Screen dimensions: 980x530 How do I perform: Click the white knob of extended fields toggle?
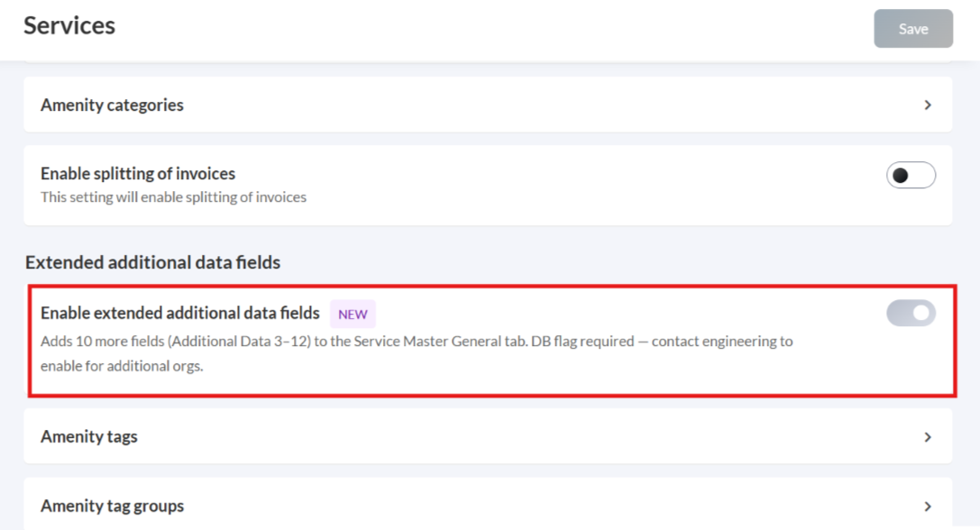(x=921, y=313)
